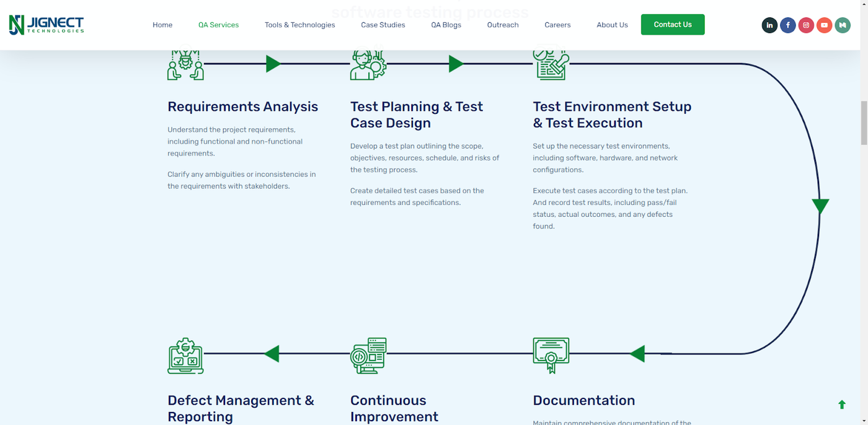868x425 pixels.
Task: Click paragraph starting "Set up the necessary test environments"
Action: click(605, 158)
